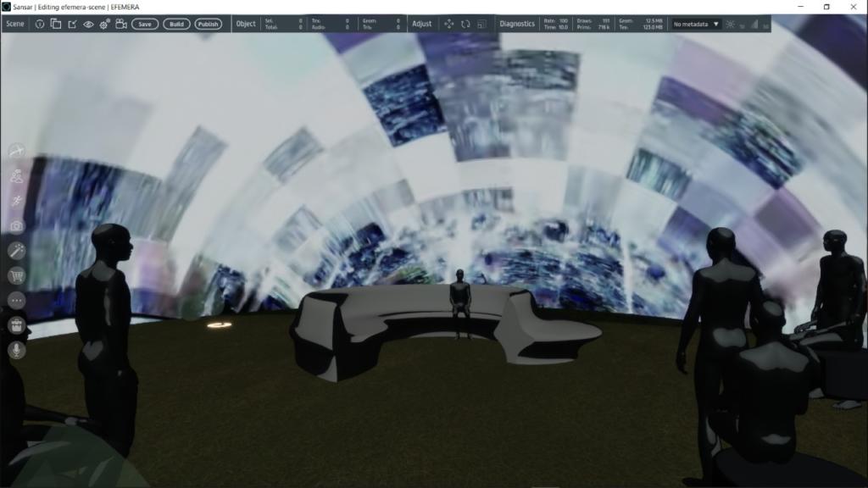
Task: Toggle the microphone mute icon
Action: point(16,349)
